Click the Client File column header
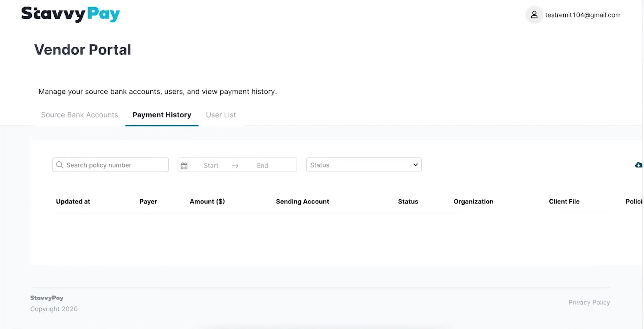The width and height of the screenshot is (644, 329). (x=564, y=202)
